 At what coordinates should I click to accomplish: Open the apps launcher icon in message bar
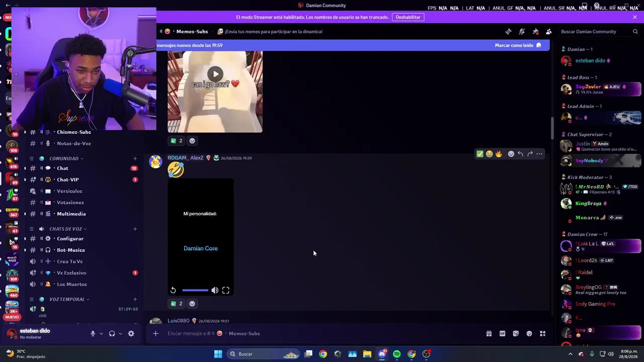tap(543, 333)
